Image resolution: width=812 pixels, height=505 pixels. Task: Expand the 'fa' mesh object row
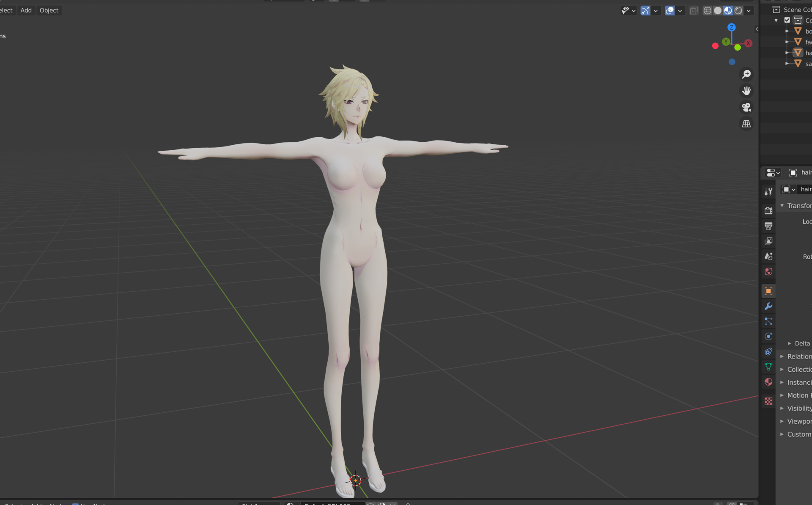pyautogui.click(x=787, y=42)
